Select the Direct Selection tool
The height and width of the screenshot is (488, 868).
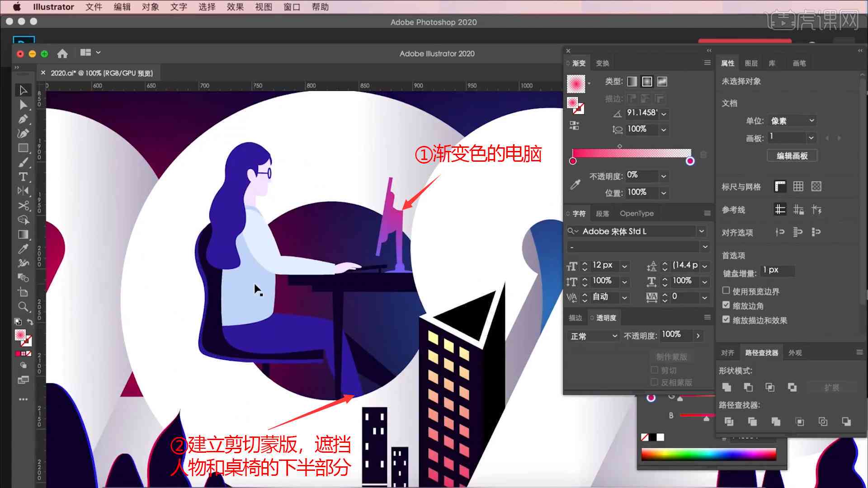[x=23, y=105]
